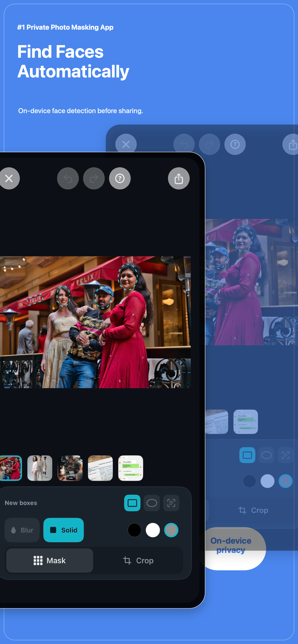Viewport: 298px width, 644px height.
Task: Select rectangle shape in background window
Action: pyautogui.click(x=247, y=455)
